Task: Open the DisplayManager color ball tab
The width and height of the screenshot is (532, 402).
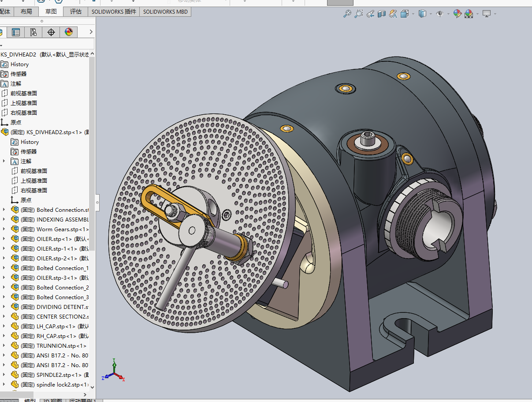Action: point(69,32)
